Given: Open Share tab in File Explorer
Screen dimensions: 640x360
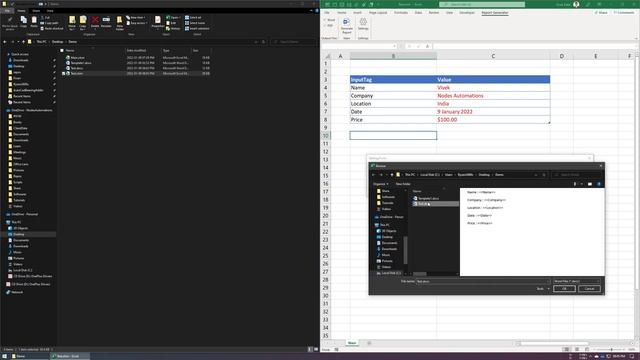Looking at the screenshot, I should click(36, 11).
